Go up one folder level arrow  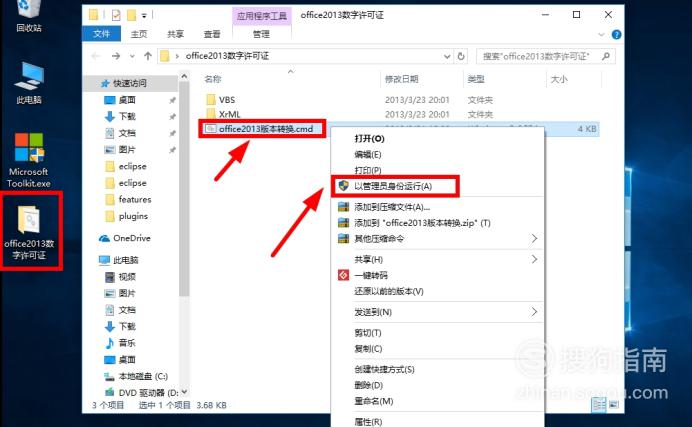tap(147, 56)
